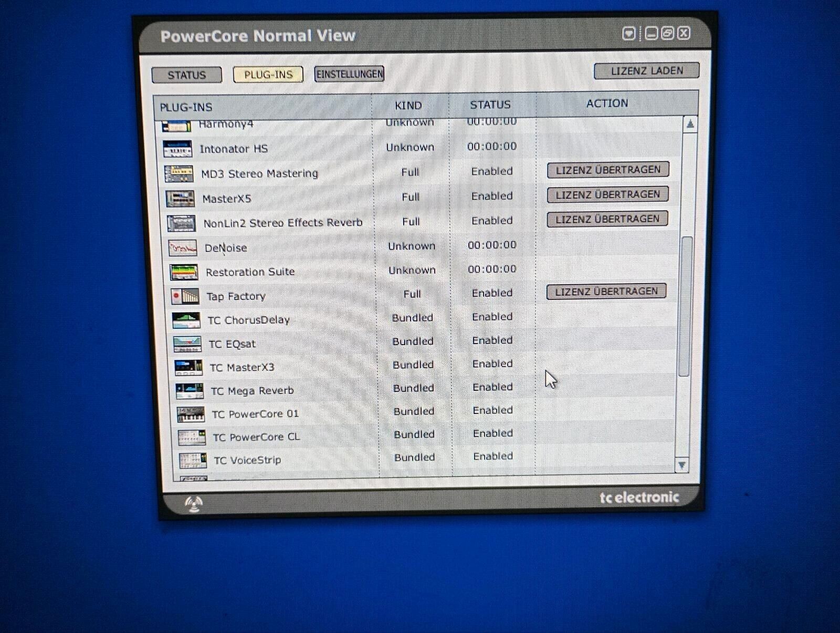
Task: Click 'Enabled' status for MasterX5
Action: (492, 196)
